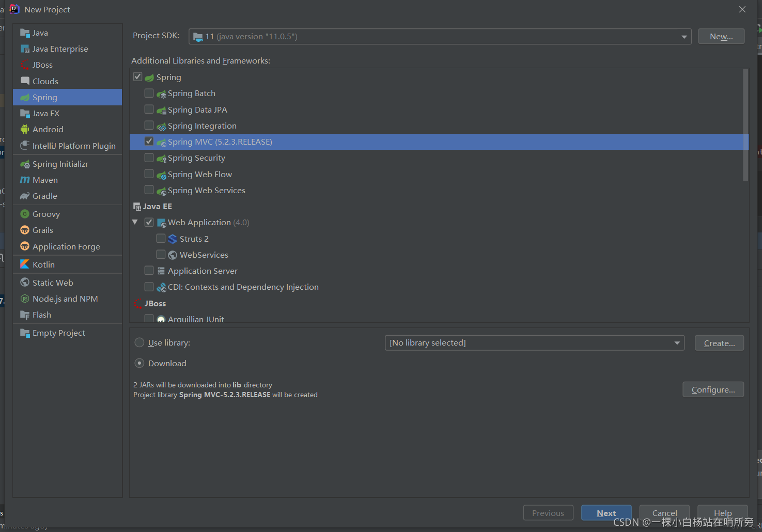Click the Grails icon
This screenshot has width=762, height=532.
pyautogui.click(x=25, y=230)
